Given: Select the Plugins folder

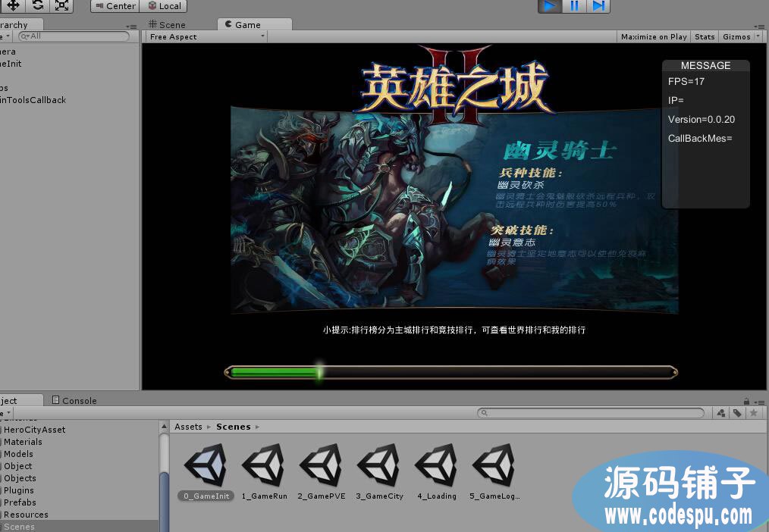Looking at the screenshot, I should [x=19, y=490].
